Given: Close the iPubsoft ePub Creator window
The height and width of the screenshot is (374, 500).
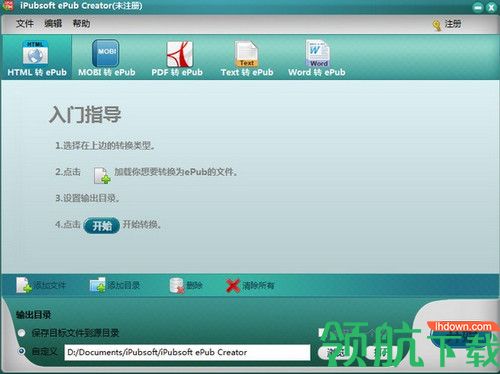Looking at the screenshot, I should tap(491, 8).
